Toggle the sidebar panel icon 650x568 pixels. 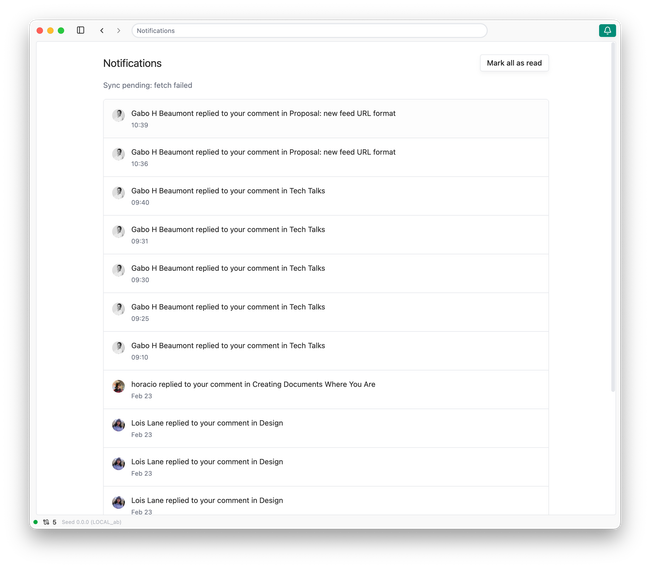81,31
